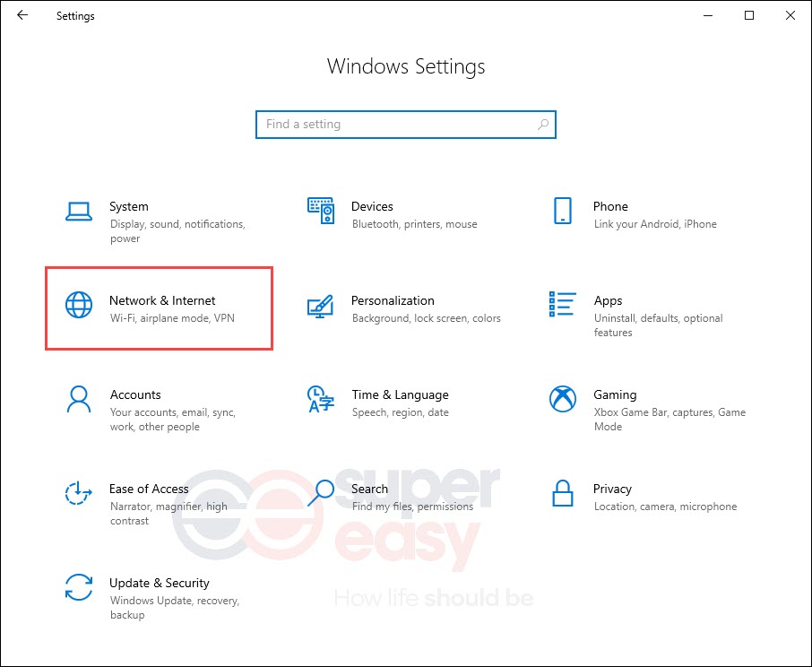Open the Personalization title
Screen dimensions: 812x667
393,300
